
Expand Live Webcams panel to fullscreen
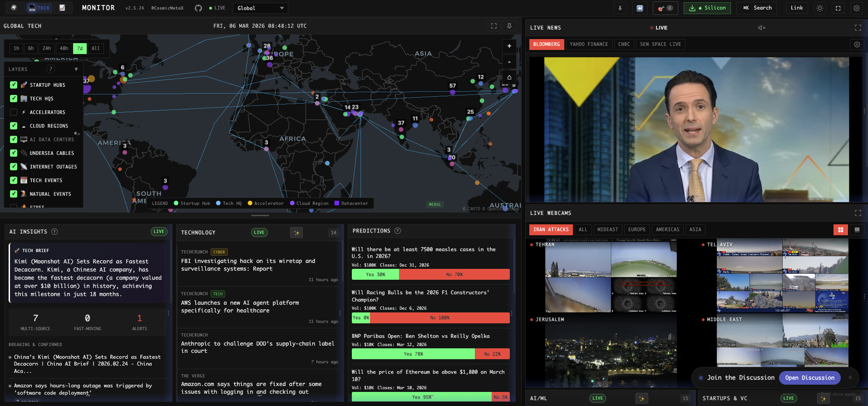pos(858,213)
